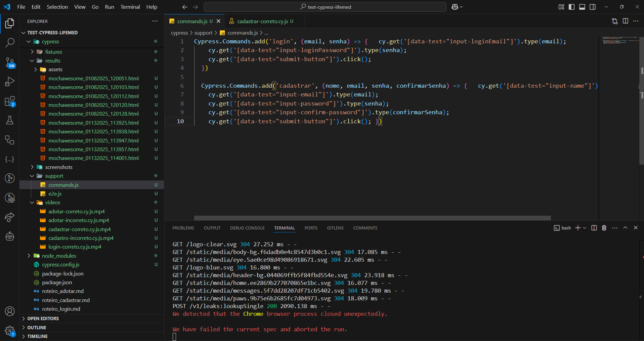
Task: Open the curly braces JSON view icon
Action: (10, 159)
